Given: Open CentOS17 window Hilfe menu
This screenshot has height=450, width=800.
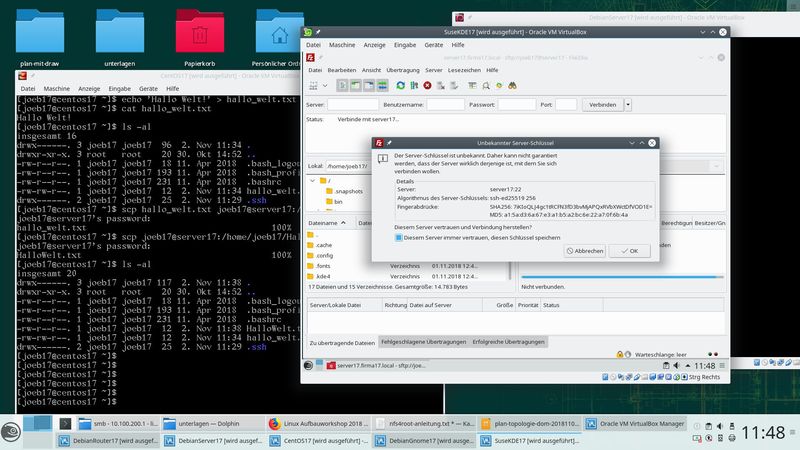Looking at the screenshot, I should coord(172,88).
